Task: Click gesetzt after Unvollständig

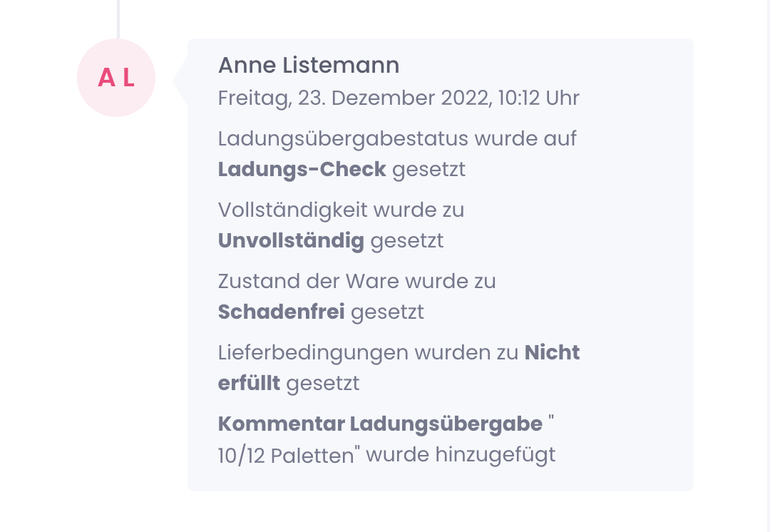Action: click(406, 241)
